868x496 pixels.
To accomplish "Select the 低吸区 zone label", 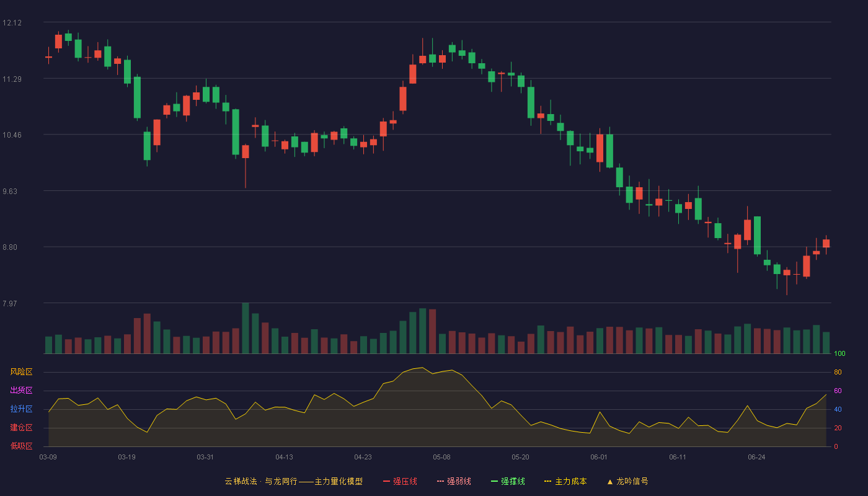I will 21,446.
